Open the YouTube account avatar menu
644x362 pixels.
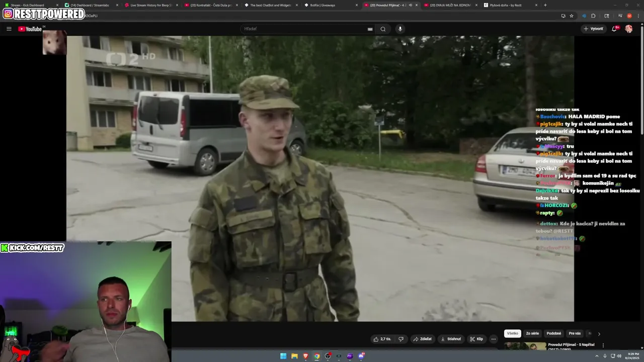coord(629,29)
